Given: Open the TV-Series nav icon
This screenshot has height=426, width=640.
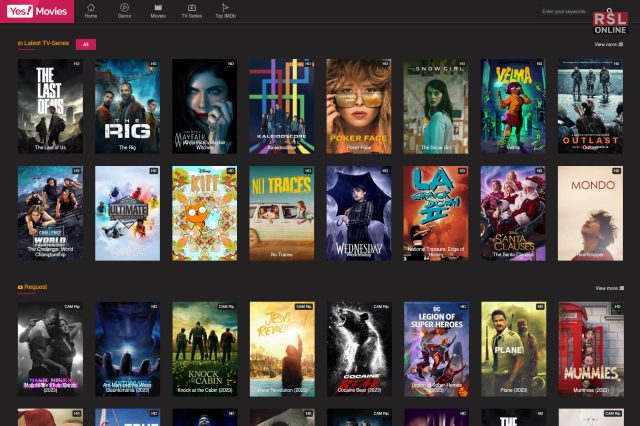Looking at the screenshot, I should coord(192,11).
